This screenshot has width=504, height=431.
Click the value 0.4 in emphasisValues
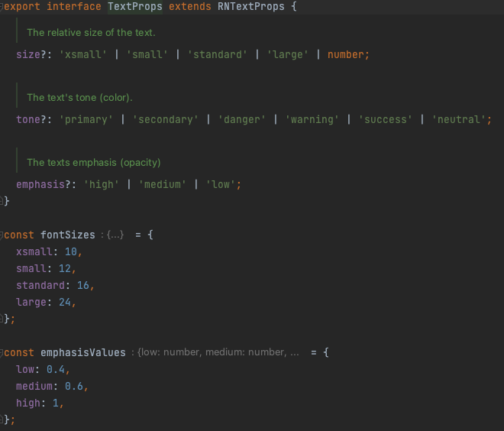coord(56,369)
